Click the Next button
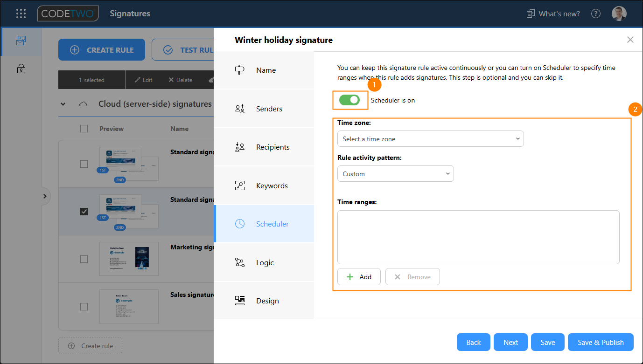The image size is (643, 364). (x=510, y=342)
